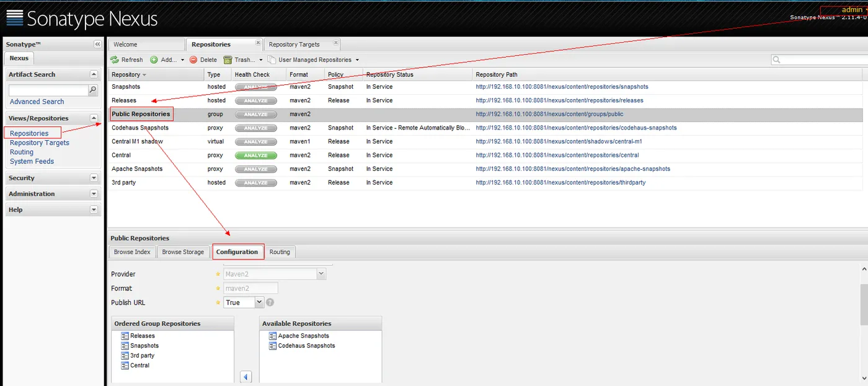The height and width of the screenshot is (386, 868).
Task: Click the Publish URL help icon
Action: click(x=270, y=302)
